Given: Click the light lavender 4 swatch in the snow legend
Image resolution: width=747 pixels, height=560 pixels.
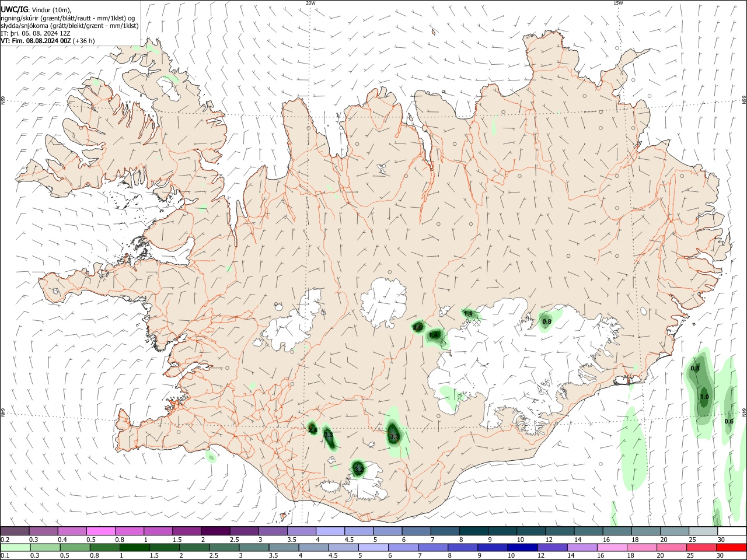Looking at the screenshot, I should click(x=330, y=531).
